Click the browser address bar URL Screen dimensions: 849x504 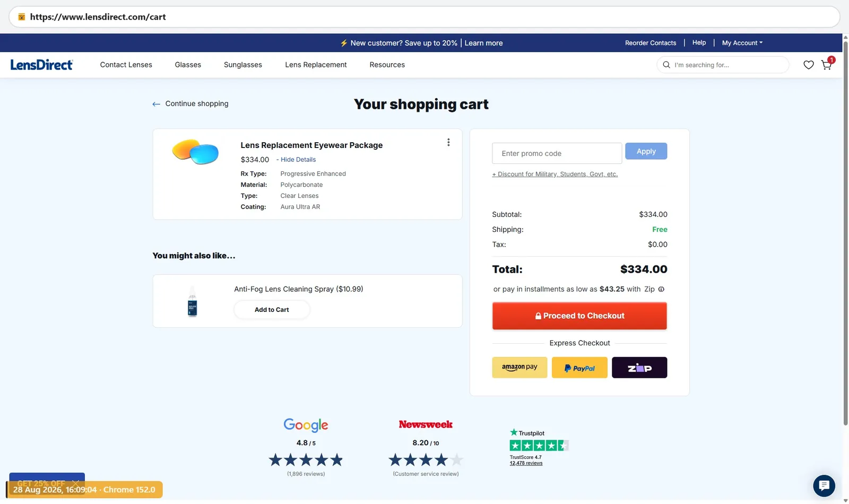pyautogui.click(x=98, y=17)
